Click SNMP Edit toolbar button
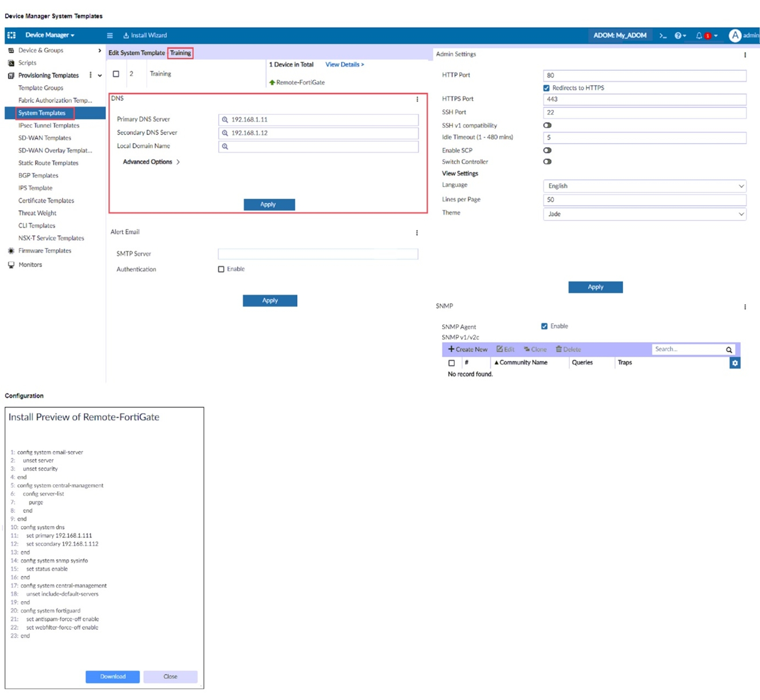Screen dimensions: 760x700 click(x=506, y=349)
